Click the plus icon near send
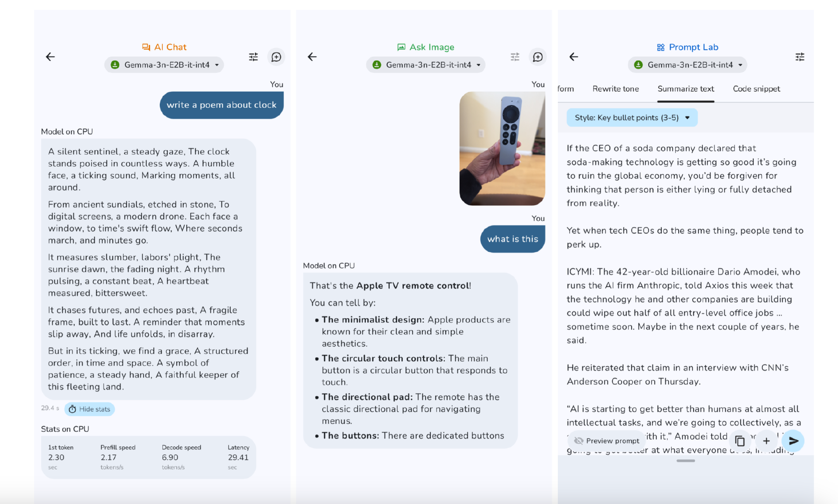 [766, 441]
